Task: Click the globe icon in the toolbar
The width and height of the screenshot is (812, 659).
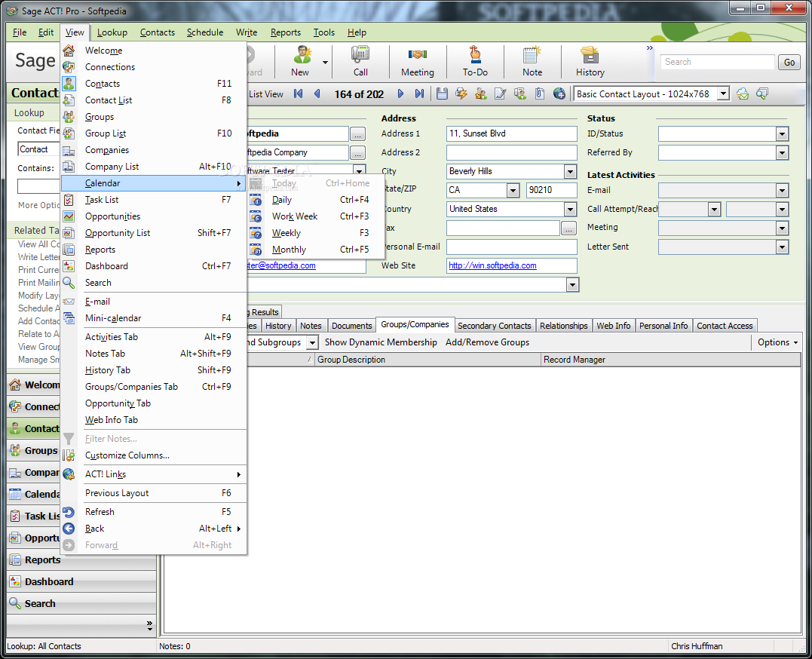Action: tap(559, 94)
